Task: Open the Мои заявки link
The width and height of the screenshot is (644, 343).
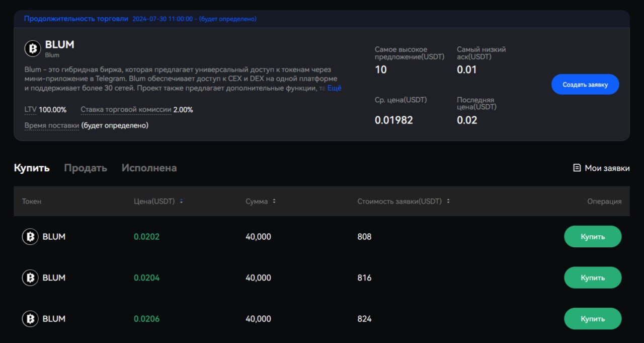Action: click(607, 168)
